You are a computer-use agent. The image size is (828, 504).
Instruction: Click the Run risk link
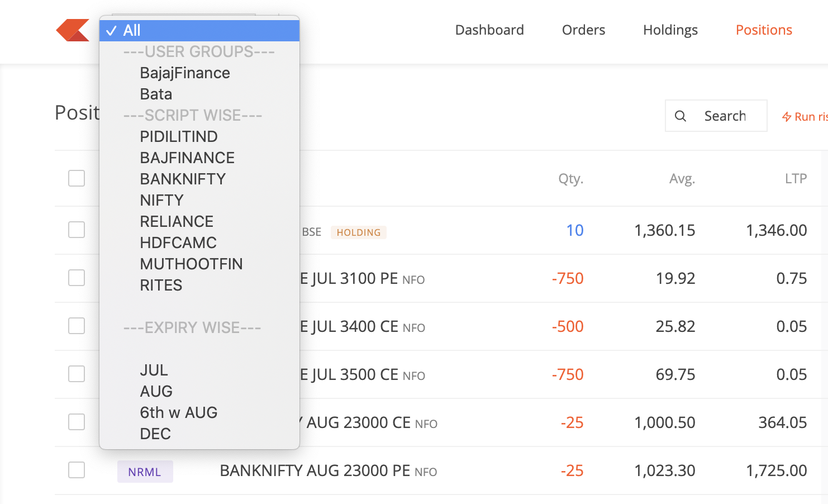point(805,117)
